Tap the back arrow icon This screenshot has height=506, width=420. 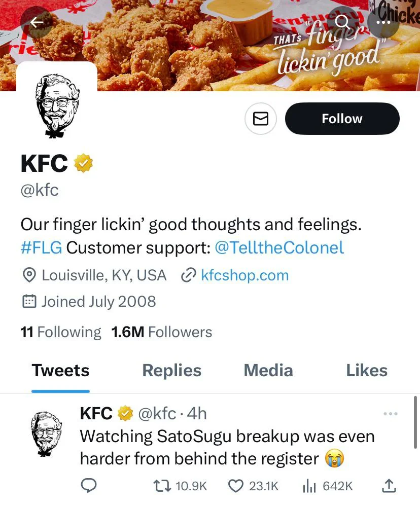point(36,22)
